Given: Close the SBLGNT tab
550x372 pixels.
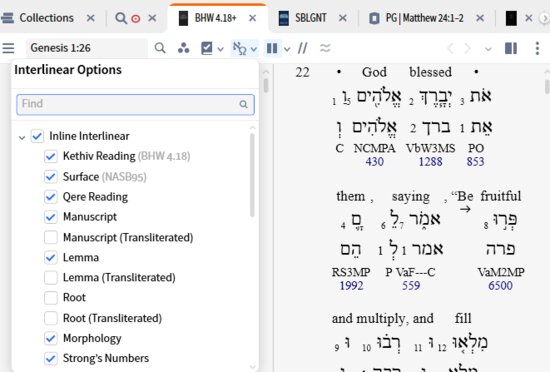Looking at the screenshot, I should click(343, 18).
